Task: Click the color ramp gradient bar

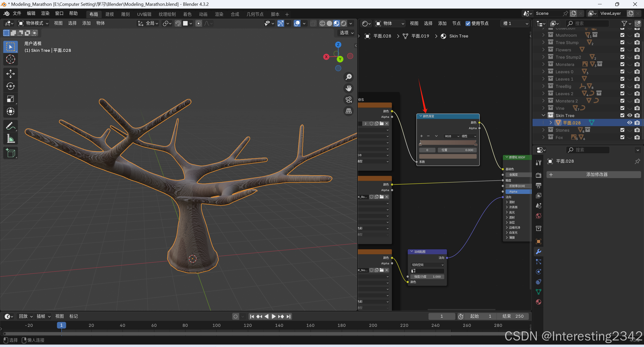Action: tap(448, 143)
